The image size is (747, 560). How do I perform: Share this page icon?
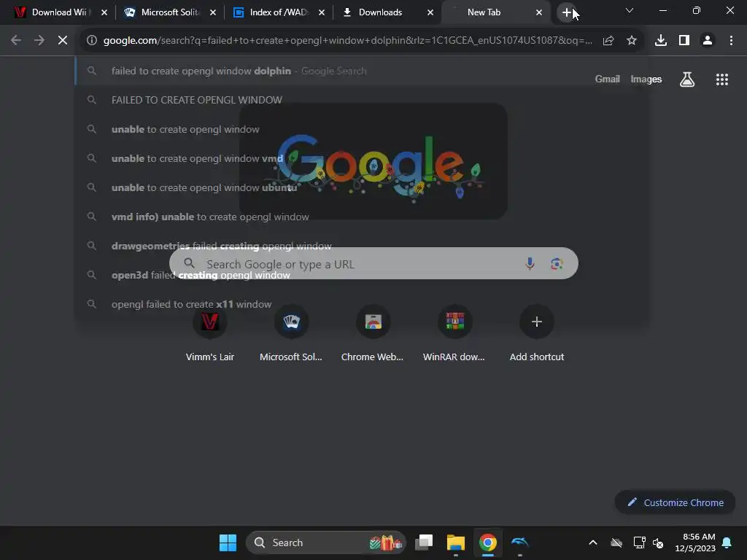[x=608, y=41]
